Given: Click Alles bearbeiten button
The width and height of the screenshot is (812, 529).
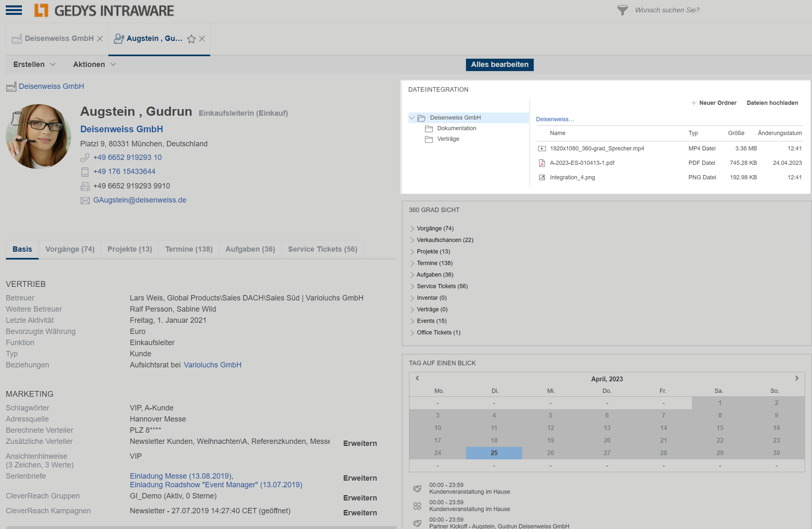Looking at the screenshot, I should click(x=500, y=65).
